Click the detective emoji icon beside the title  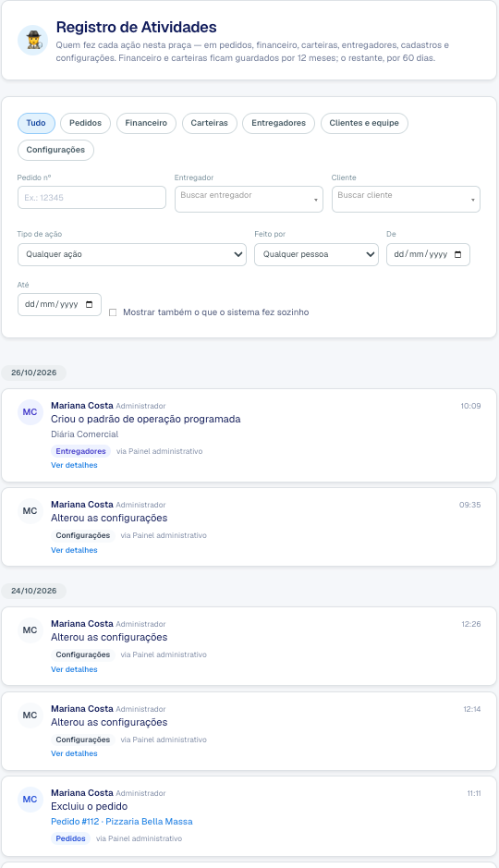(x=32, y=41)
